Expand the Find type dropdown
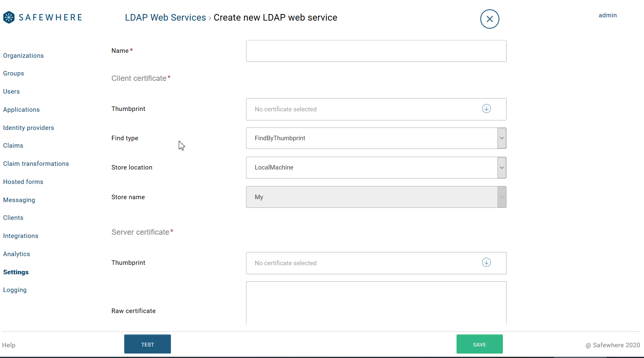644x358 pixels. point(502,138)
